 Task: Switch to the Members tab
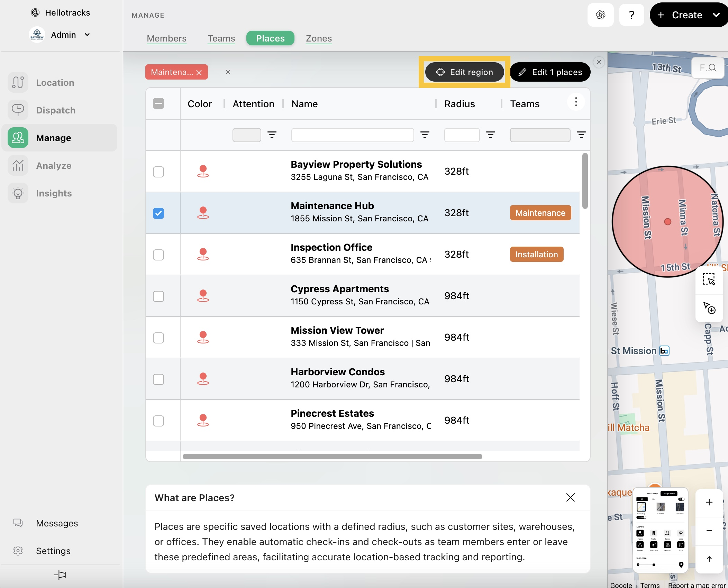coord(166,38)
